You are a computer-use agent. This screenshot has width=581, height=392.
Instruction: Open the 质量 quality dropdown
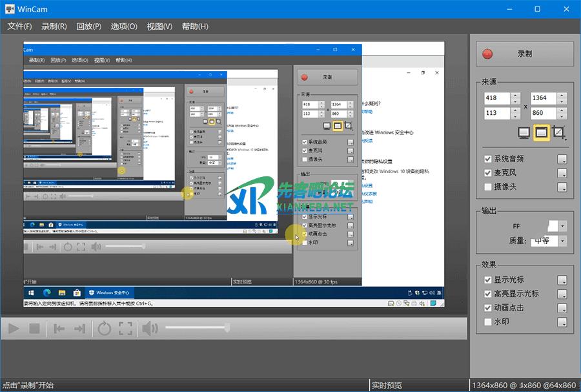(562, 241)
